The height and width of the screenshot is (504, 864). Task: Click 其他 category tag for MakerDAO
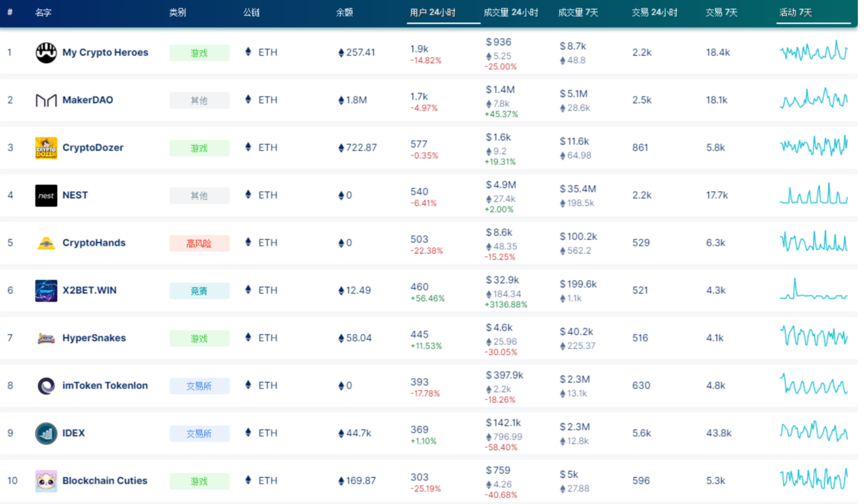point(199,100)
